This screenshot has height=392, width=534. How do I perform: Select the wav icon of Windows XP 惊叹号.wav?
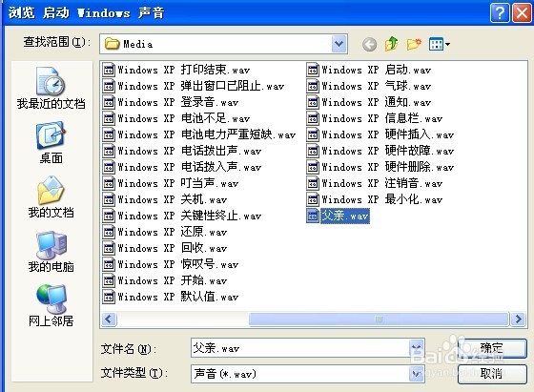[x=109, y=264]
